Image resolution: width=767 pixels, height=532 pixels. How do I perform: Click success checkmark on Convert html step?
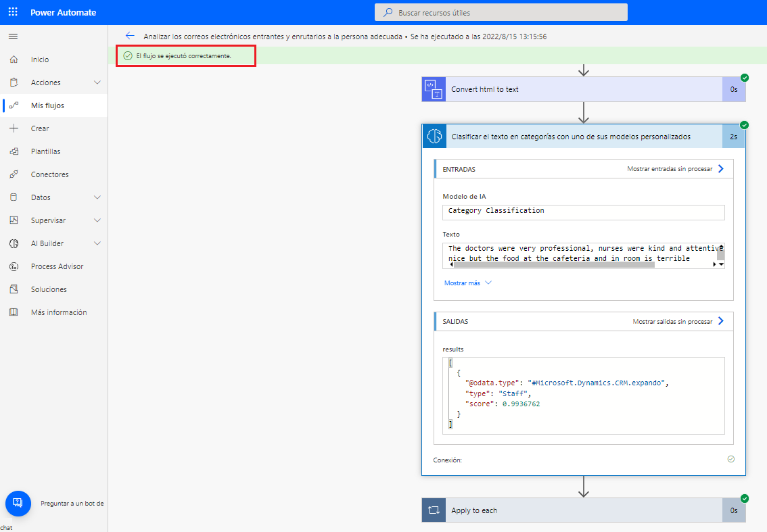pyautogui.click(x=745, y=78)
